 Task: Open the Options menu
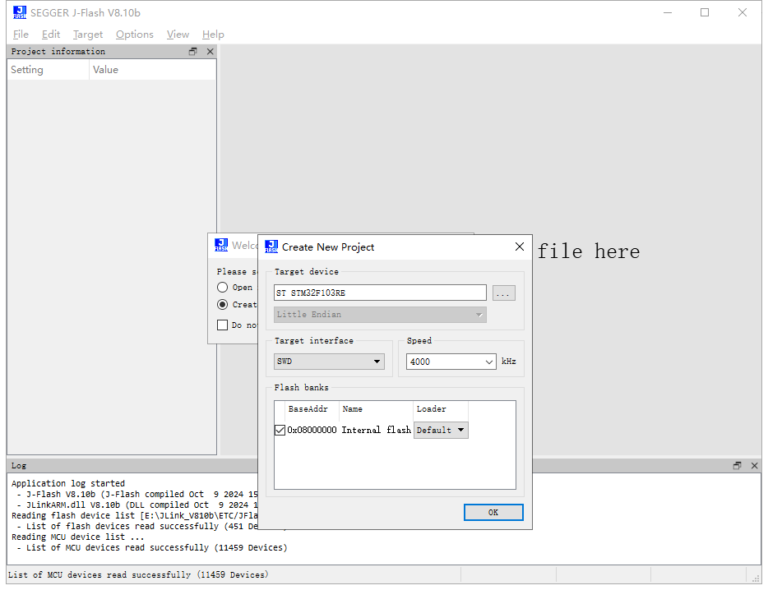134,34
